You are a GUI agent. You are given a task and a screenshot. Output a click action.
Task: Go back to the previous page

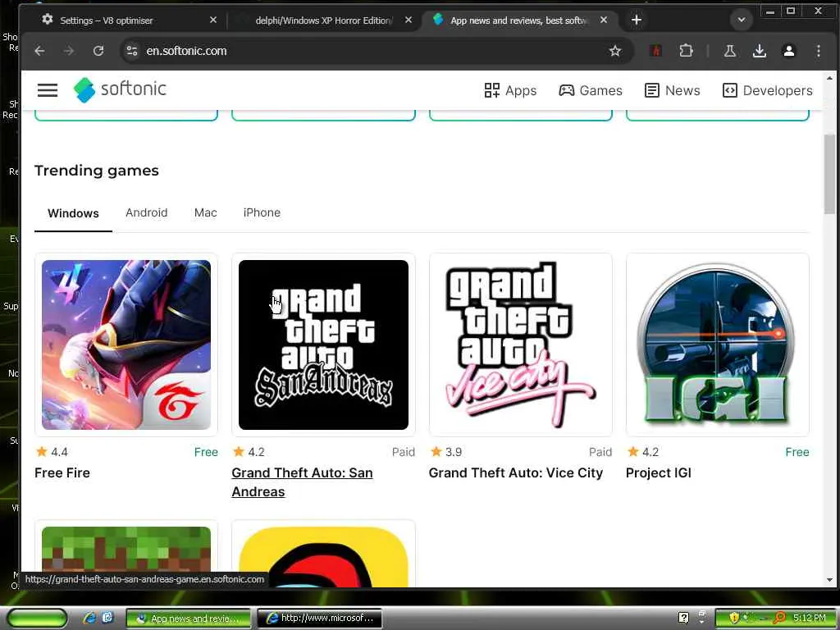pyautogui.click(x=39, y=51)
